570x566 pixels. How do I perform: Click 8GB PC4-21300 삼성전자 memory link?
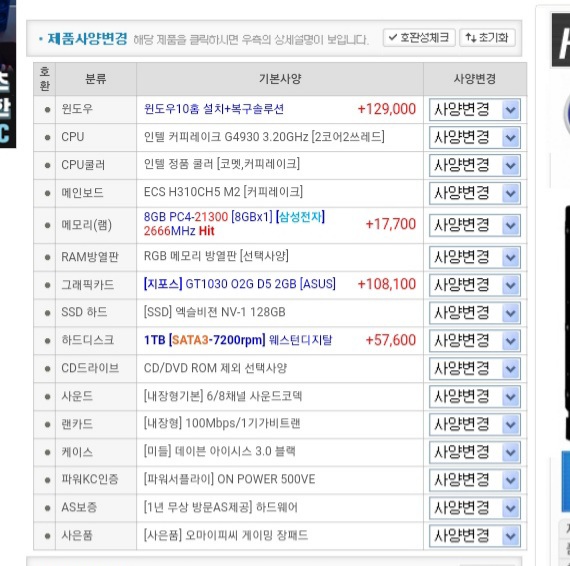234,224
